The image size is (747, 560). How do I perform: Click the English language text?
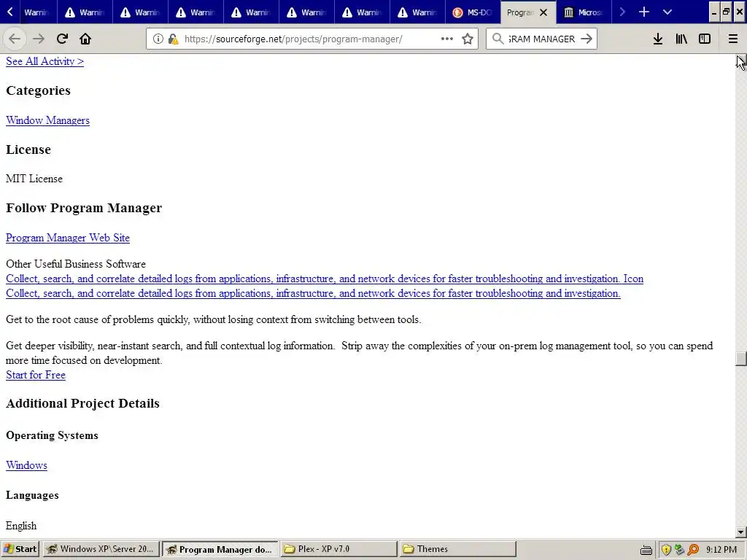pyautogui.click(x=21, y=526)
